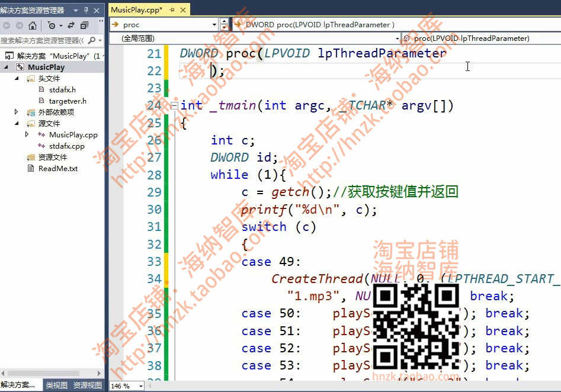Collapse the MusicPlay project tree arrow
Viewport: 561px width, 392px height.
(x=6, y=67)
